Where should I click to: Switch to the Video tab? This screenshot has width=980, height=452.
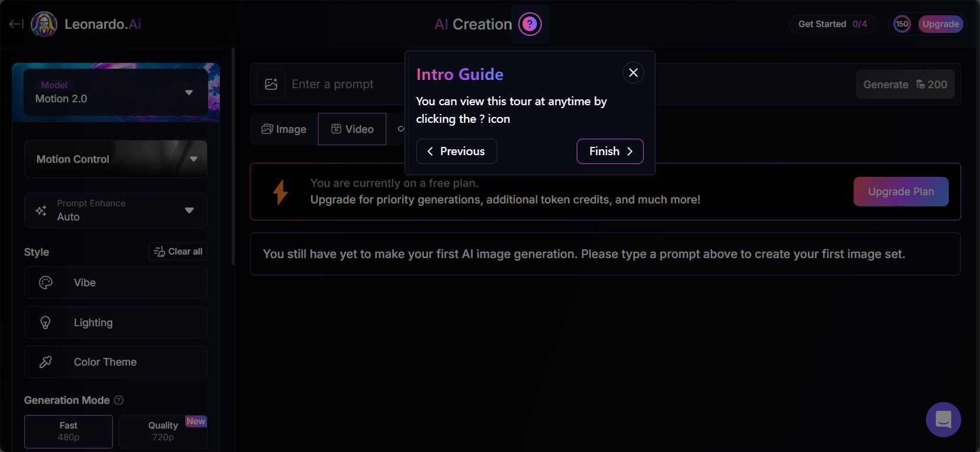point(352,129)
